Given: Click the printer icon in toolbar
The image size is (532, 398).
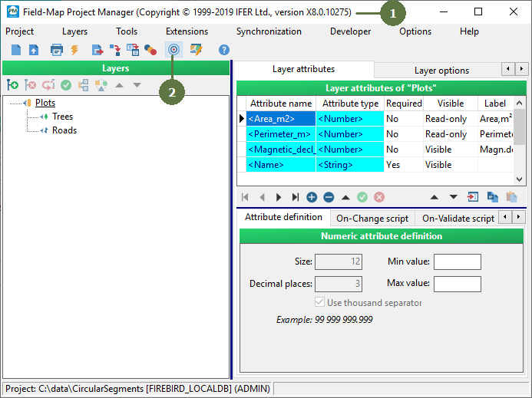Looking at the screenshot, I should (56, 50).
